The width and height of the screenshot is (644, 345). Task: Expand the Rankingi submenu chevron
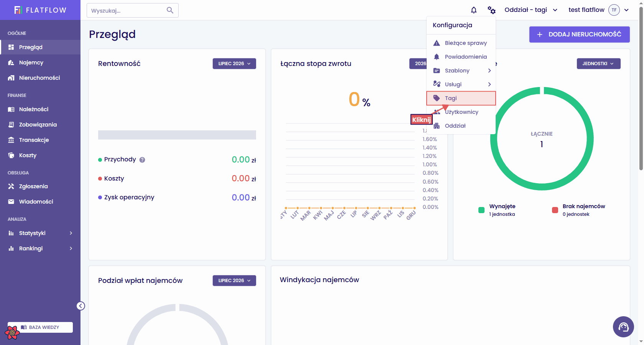click(71, 248)
